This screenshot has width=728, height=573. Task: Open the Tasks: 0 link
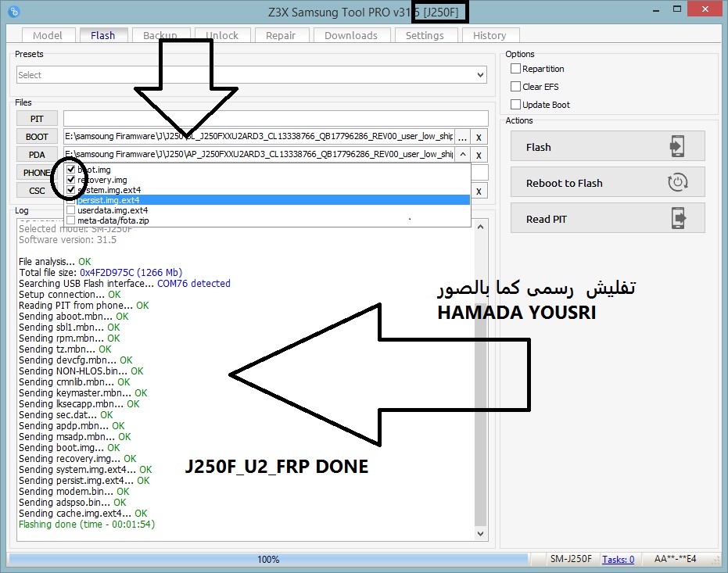click(x=618, y=560)
